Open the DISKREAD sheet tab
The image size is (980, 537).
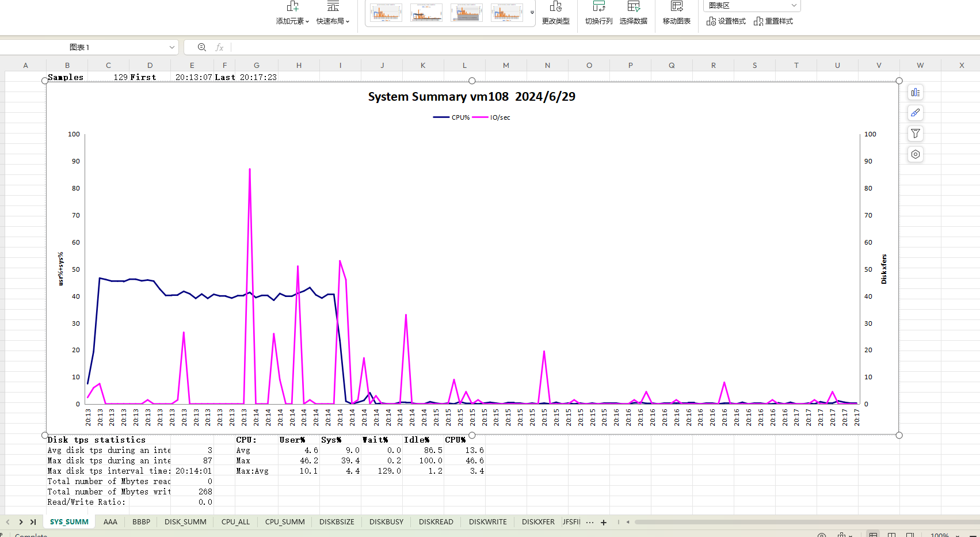point(436,522)
